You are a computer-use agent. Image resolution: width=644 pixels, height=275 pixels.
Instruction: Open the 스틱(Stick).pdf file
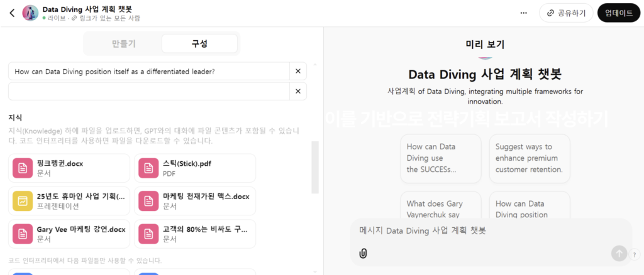click(x=195, y=168)
